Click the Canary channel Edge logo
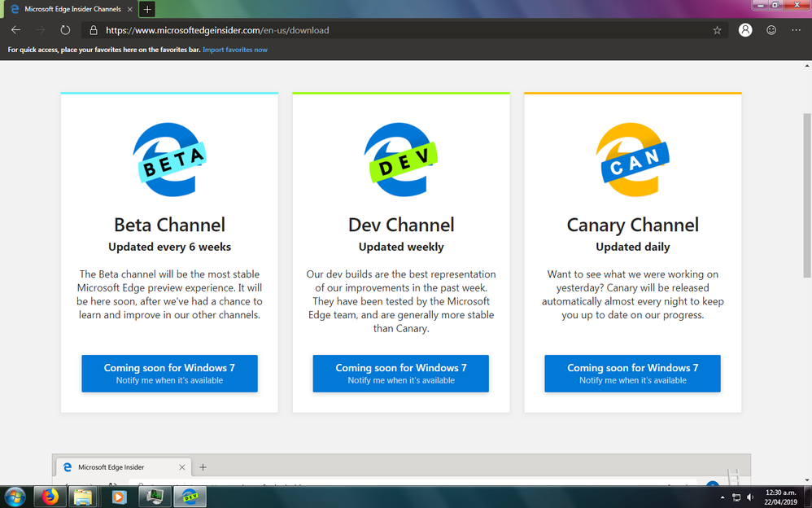The image size is (812, 508). [x=632, y=160]
